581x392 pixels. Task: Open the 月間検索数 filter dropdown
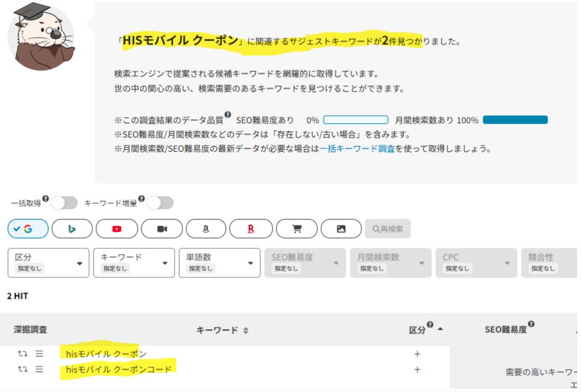390,263
